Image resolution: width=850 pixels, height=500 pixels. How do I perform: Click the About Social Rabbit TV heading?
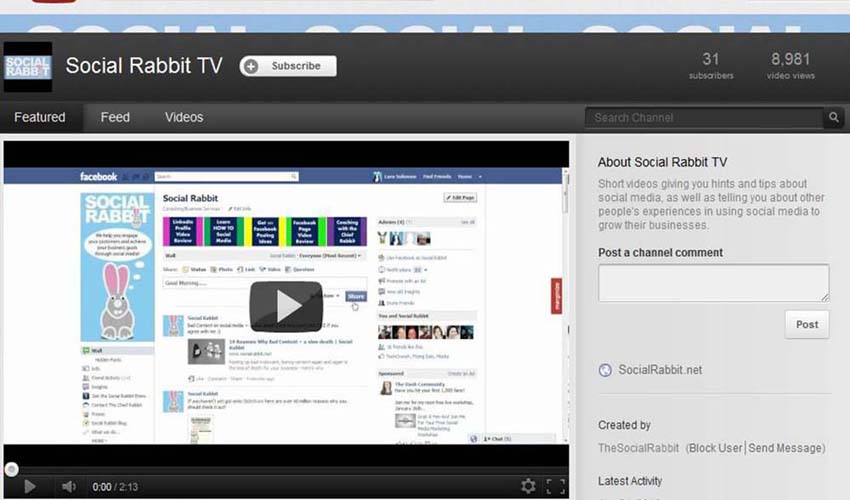[x=662, y=162]
